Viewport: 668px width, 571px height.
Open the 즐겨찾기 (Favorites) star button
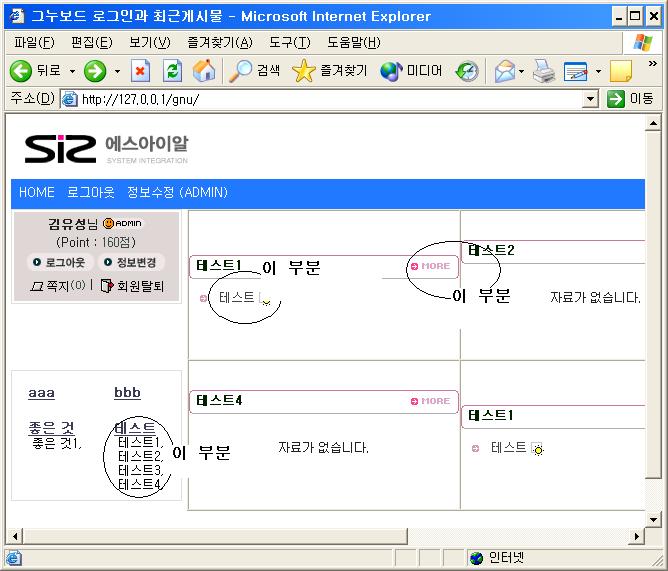(x=330, y=71)
